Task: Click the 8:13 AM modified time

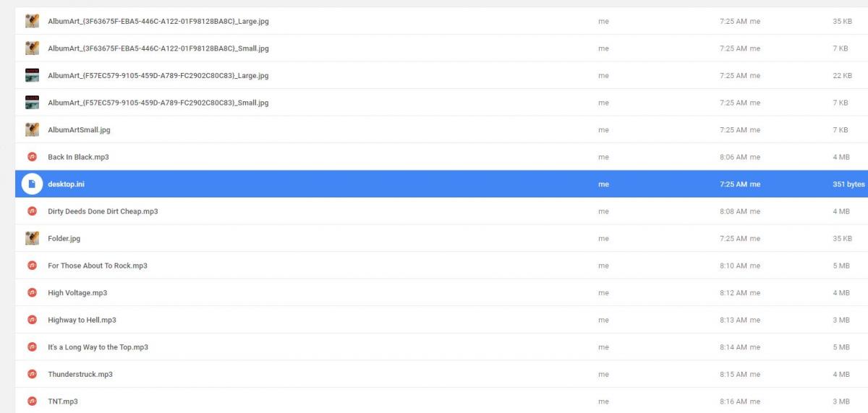Action: 733,320
